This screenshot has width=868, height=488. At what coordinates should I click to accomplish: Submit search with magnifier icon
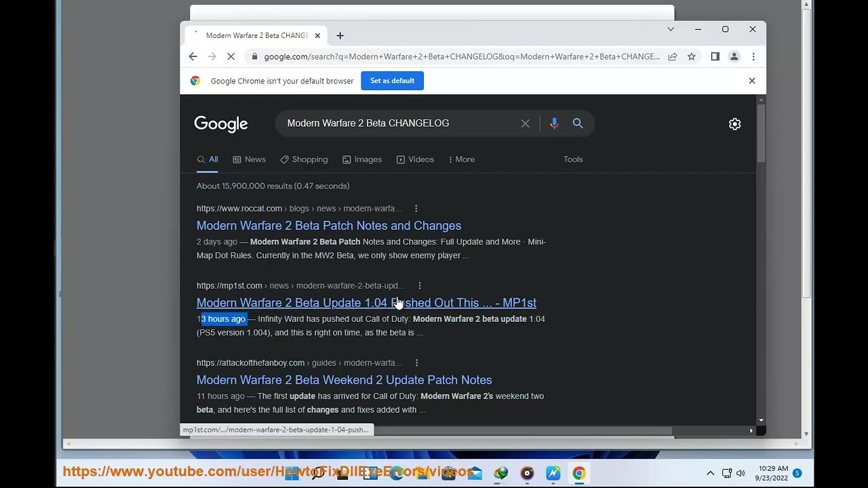tap(578, 123)
